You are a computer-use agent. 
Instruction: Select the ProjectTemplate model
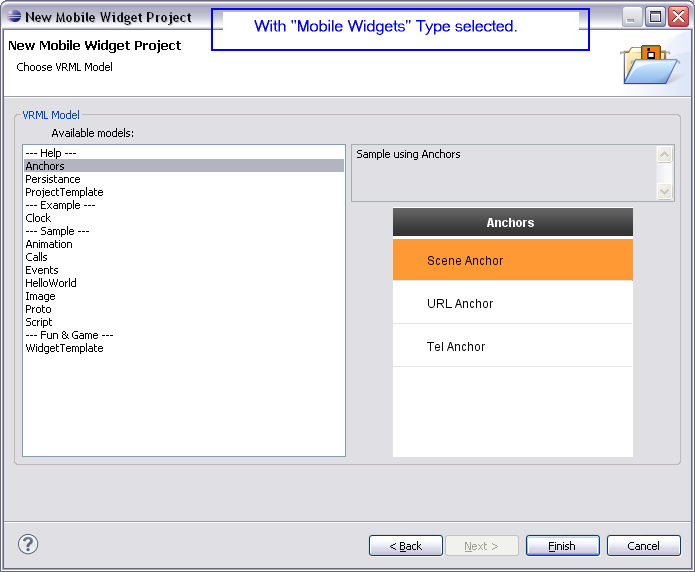pos(184,192)
